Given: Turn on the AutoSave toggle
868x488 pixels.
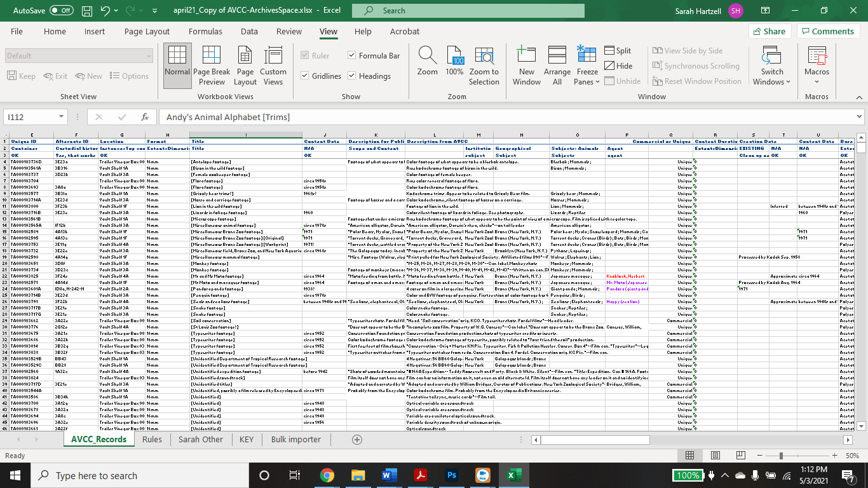Looking at the screenshot, I should [x=61, y=11].
